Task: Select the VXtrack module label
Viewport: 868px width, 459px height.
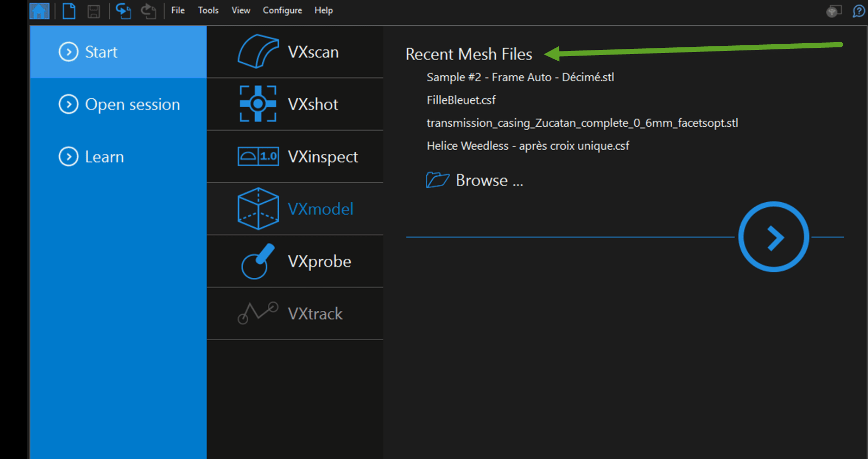Action: pos(315,314)
